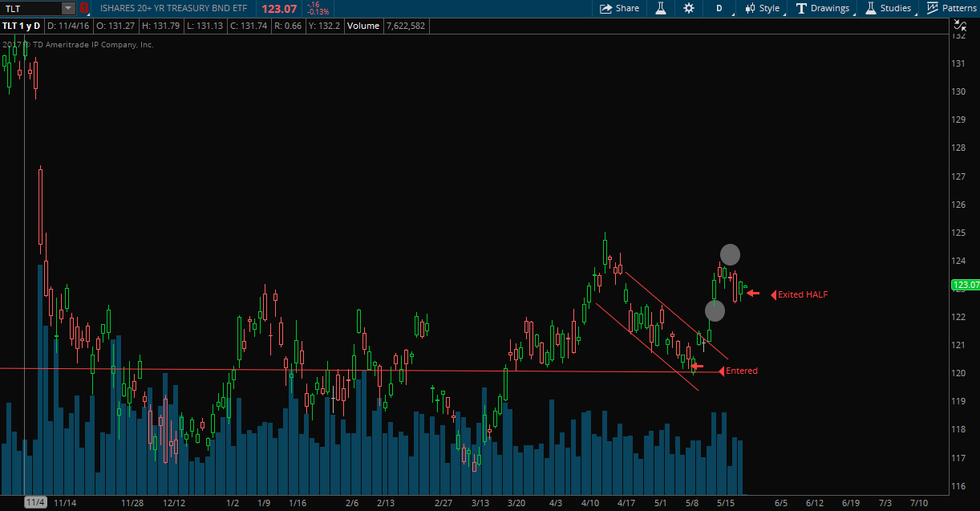Click the 131 level on price axis
The image size is (980, 511).
click(958, 63)
